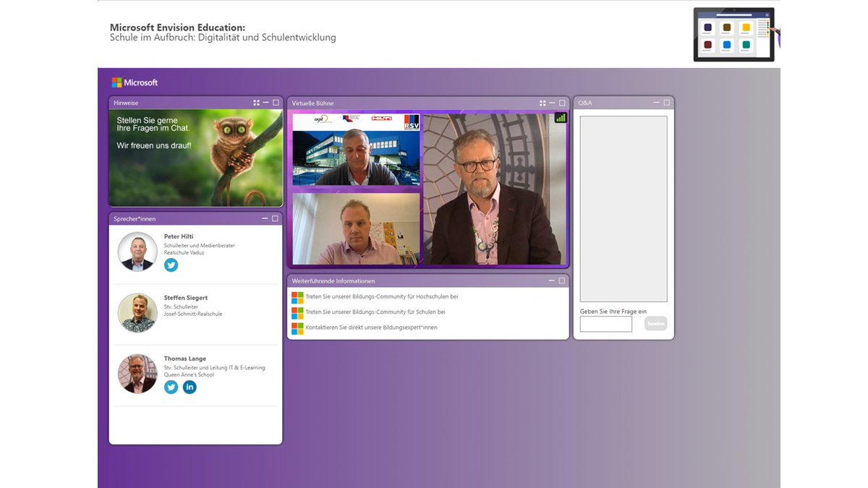Image resolution: width=868 pixels, height=488 pixels.
Task: Click "Stv. Schulleiter und Leitung IT & E-Learning"
Action: click(x=215, y=367)
